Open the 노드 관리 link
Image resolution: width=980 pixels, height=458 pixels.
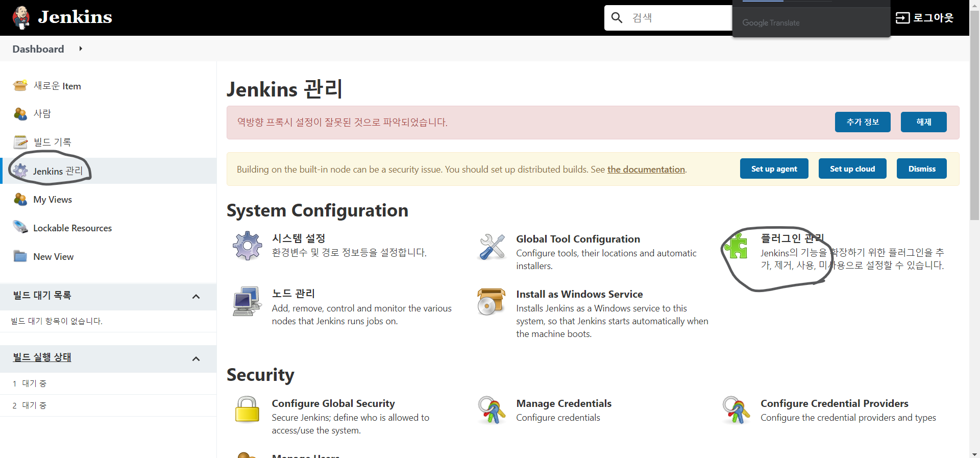[x=293, y=294]
